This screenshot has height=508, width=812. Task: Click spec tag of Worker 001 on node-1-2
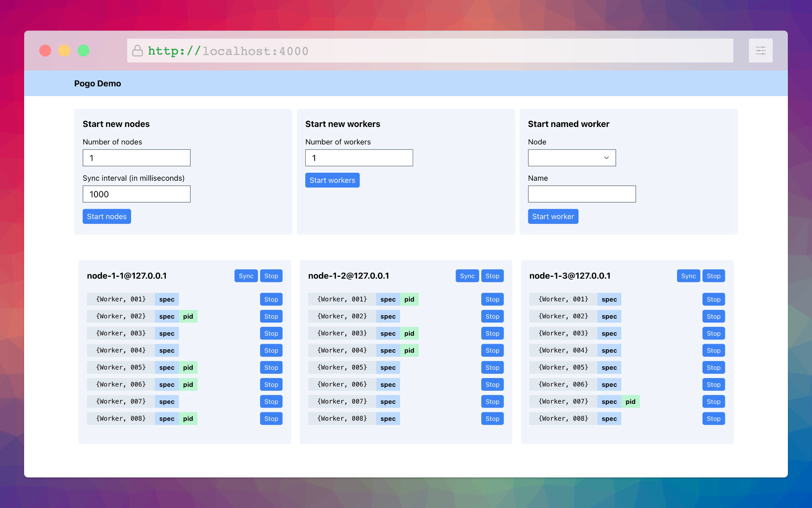388,299
